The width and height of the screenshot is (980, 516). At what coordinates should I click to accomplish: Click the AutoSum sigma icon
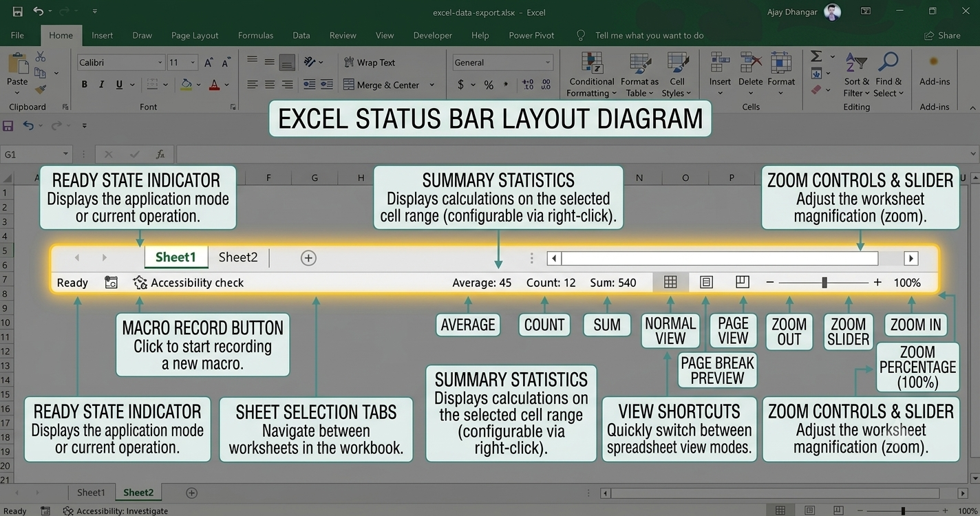tap(816, 56)
